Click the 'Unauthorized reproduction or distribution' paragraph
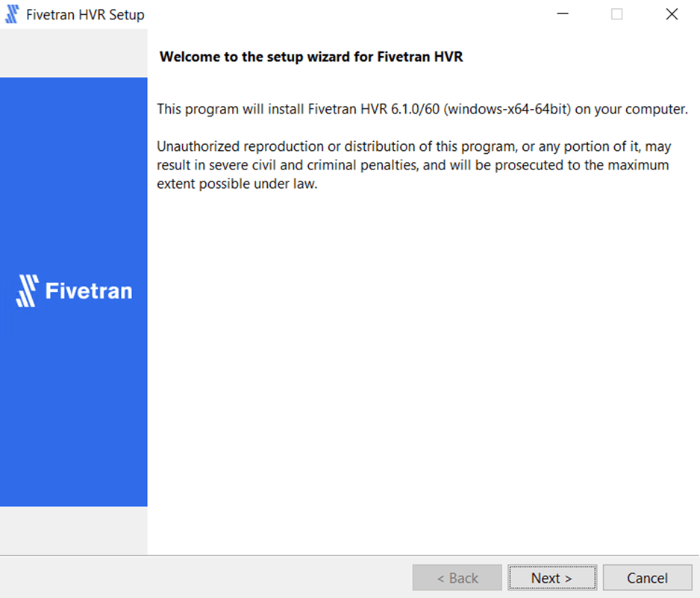This screenshot has height=598, width=700. click(x=414, y=165)
